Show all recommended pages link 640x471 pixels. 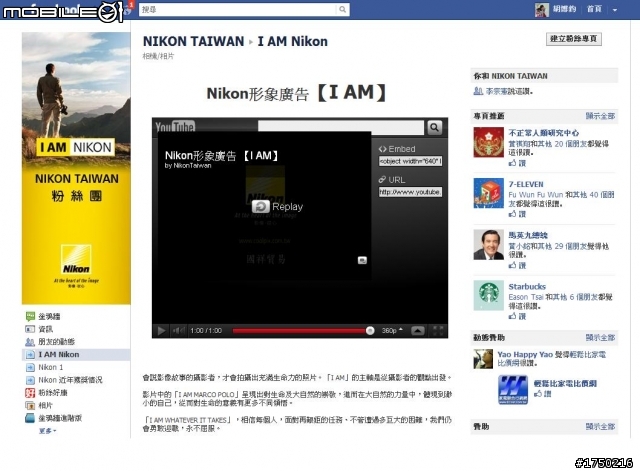tap(600, 116)
